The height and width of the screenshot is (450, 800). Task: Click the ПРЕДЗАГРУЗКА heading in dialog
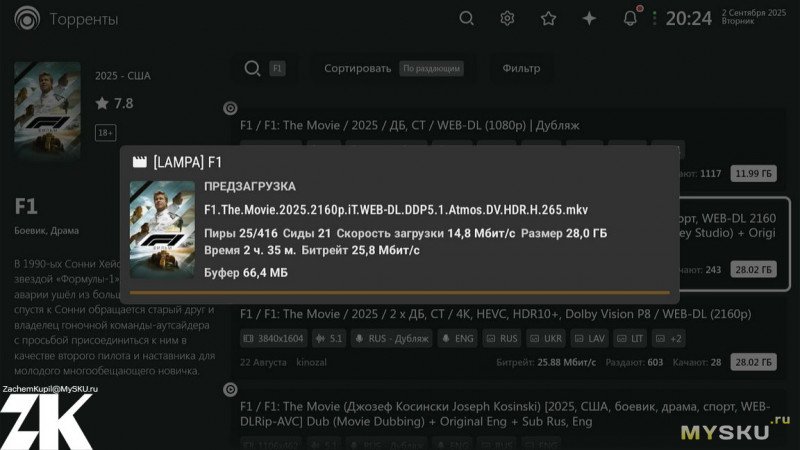click(250, 186)
